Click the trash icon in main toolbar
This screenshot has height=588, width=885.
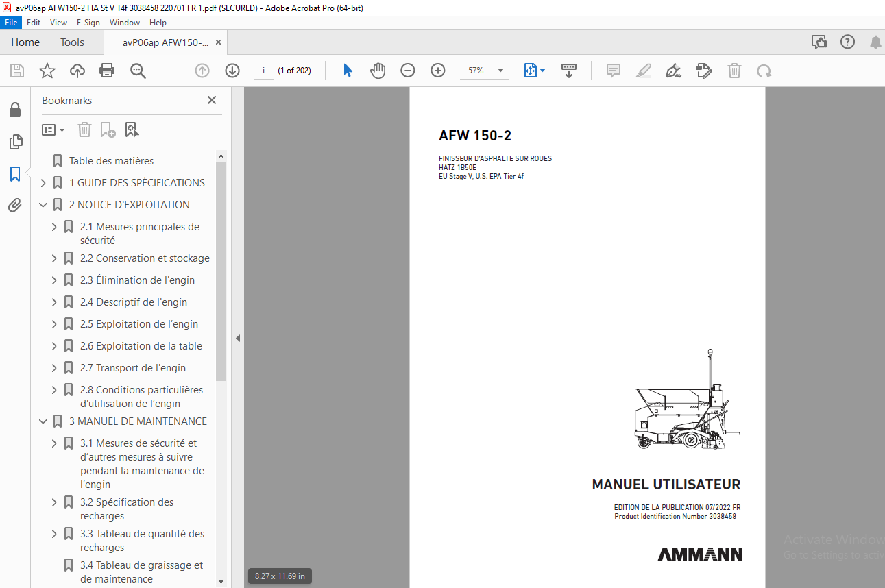tap(734, 71)
